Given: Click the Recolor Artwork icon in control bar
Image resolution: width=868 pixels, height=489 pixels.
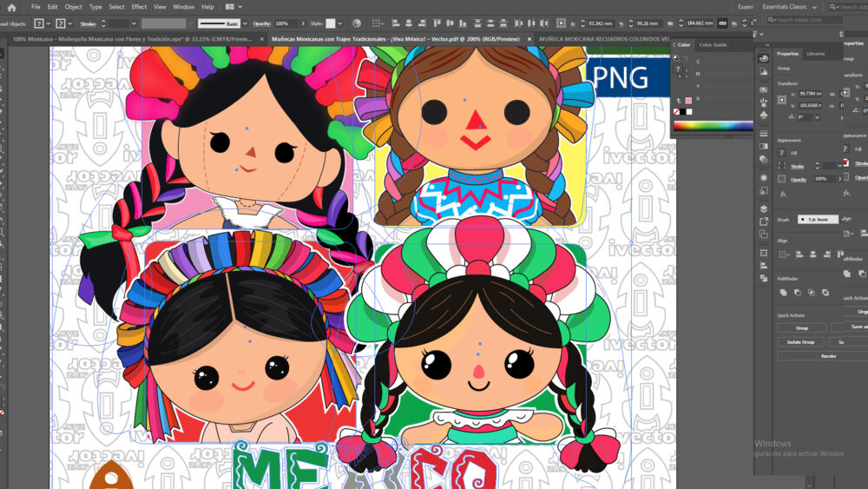Looking at the screenshot, I should click(x=357, y=23).
